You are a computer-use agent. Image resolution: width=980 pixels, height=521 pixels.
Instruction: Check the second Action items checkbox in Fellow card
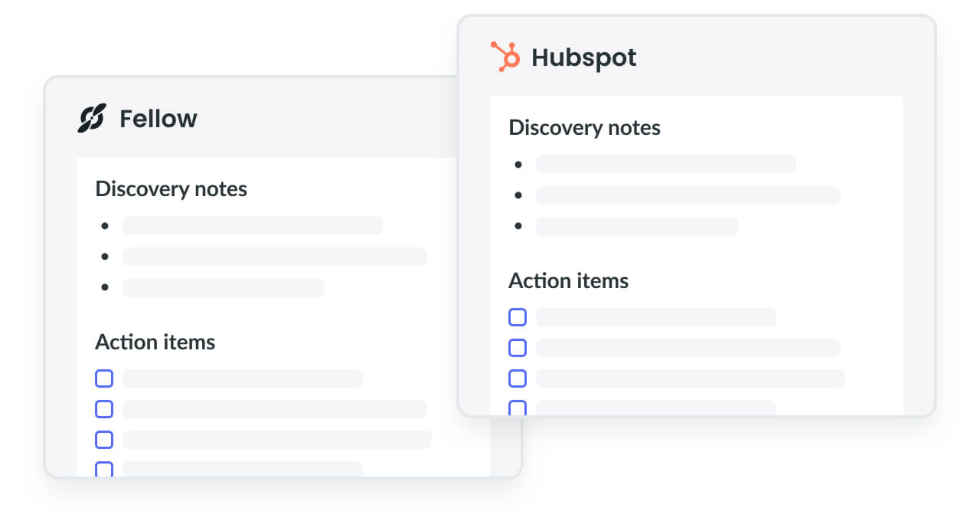(104, 409)
